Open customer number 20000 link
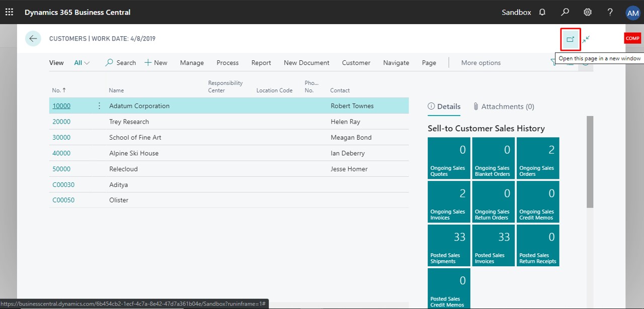Screen dimensions: 644x309 61,122
